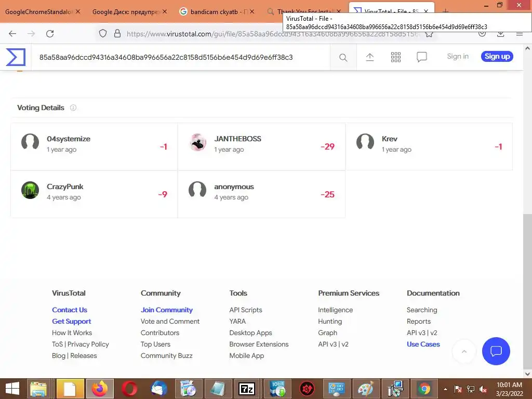
Task: Close the bandicam search tab
Action: click(x=252, y=11)
